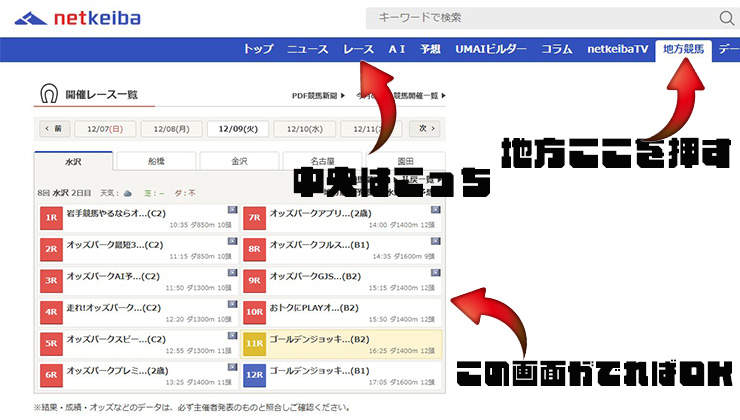The height and width of the screenshot is (420, 740).
Task: Go to next dates with 次 button
Action: pyautogui.click(x=426, y=129)
